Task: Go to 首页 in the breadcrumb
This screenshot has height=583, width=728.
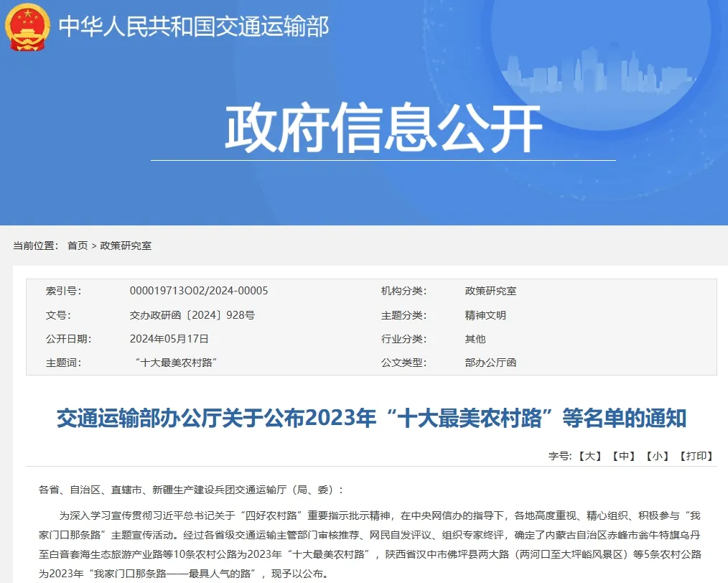Action: tap(78, 246)
